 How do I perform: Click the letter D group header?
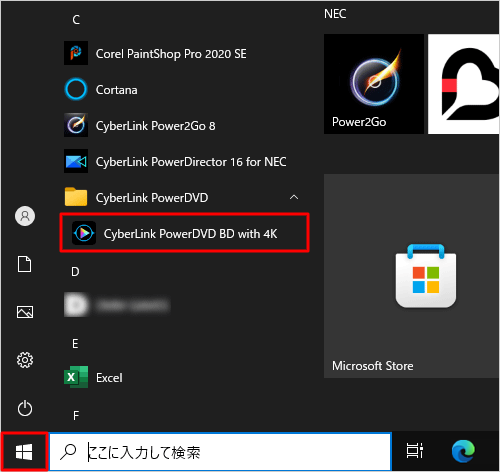75,272
